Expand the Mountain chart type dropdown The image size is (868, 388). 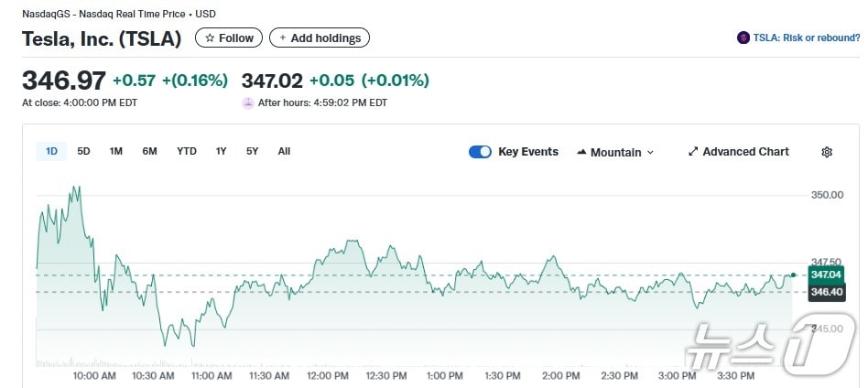pos(651,153)
